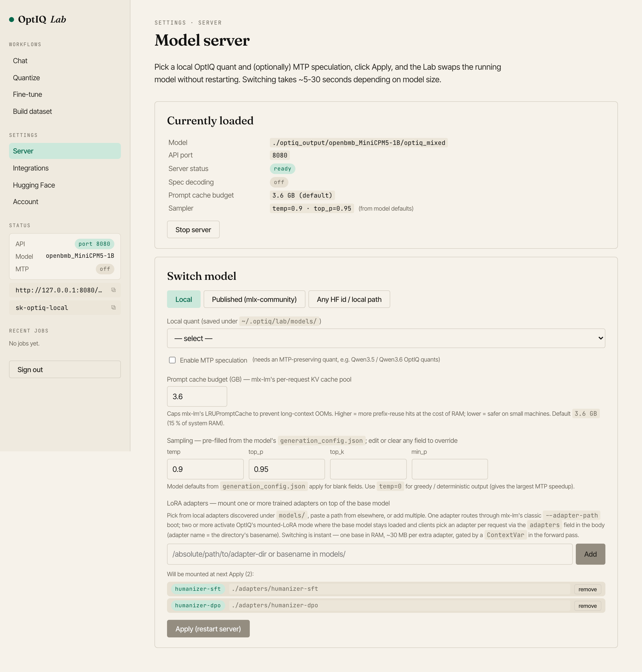Stop the running server
The width and height of the screenshot is (642, 672).
(193, 230)
